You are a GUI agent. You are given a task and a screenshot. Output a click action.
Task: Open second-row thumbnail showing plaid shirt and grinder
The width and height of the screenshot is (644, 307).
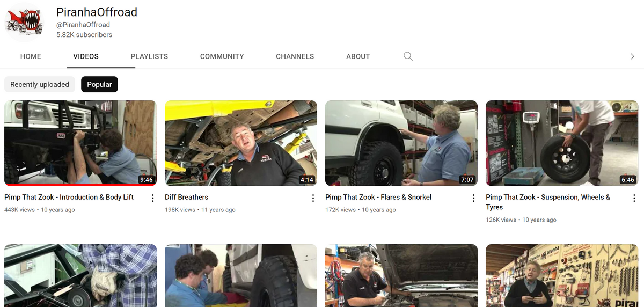[80, 276]
